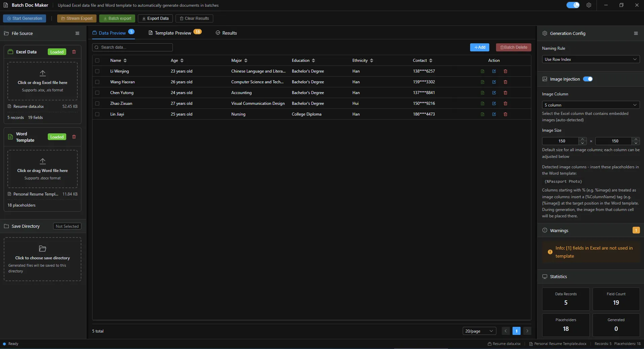This screenshot has width=644, height=349.
Task: Switch to Results tab
Action: 226,33
